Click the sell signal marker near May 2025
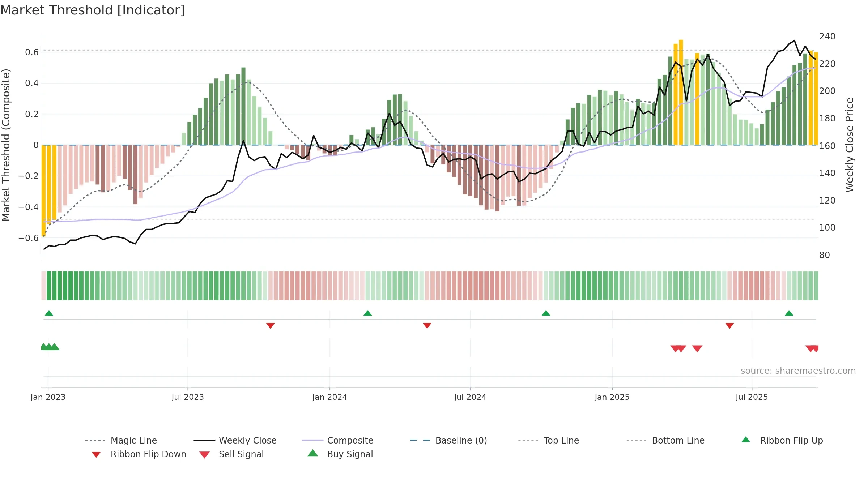Viewport: 868px width, 488px height. coord(697,348)
